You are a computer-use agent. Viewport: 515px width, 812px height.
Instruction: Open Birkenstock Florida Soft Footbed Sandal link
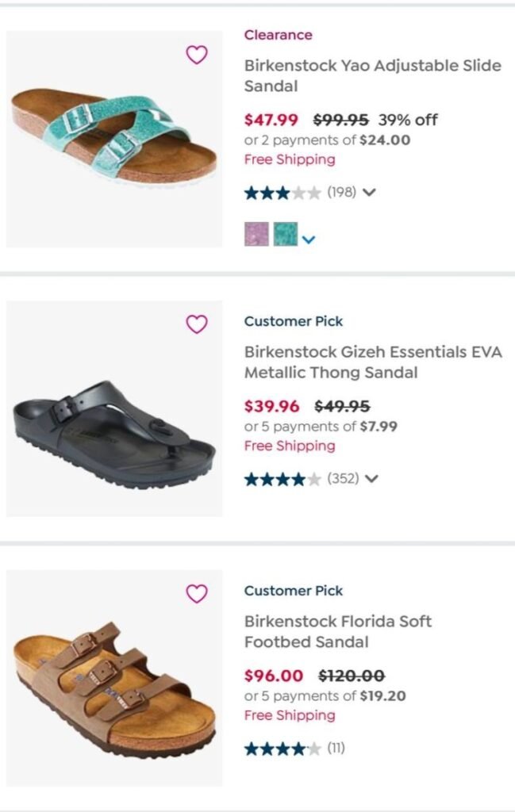[338, 631]
